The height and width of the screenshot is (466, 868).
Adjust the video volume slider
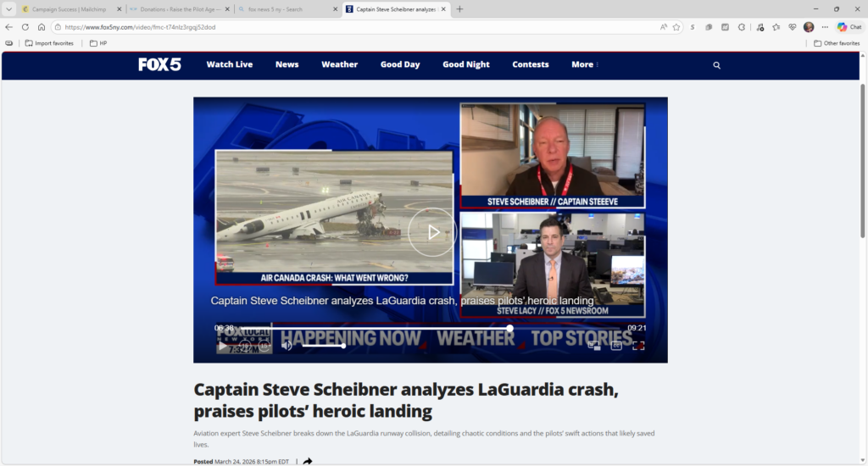tap(324, 346)
